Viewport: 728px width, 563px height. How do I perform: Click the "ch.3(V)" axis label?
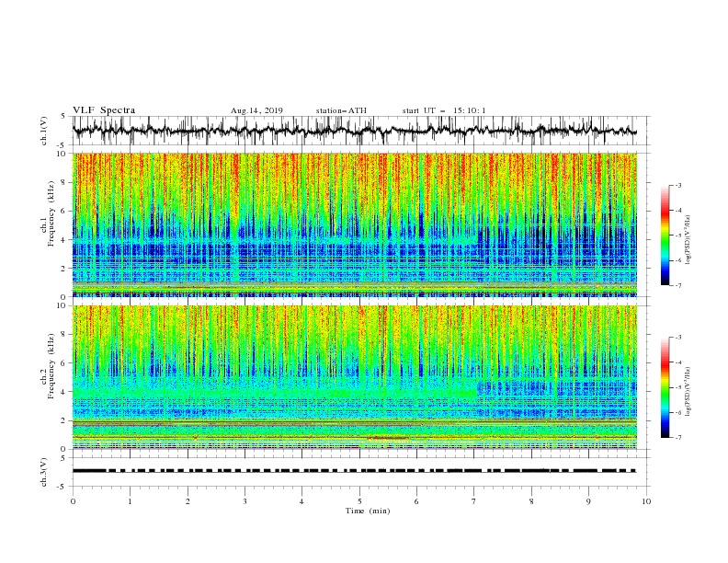[44, 472]
